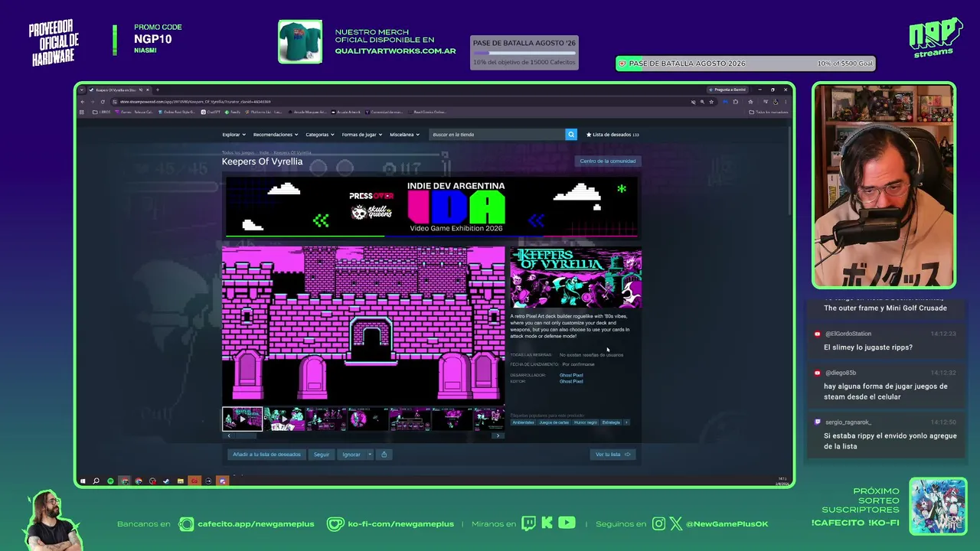Click the Keepers of Vyrellia capsule image

[576, 278]
